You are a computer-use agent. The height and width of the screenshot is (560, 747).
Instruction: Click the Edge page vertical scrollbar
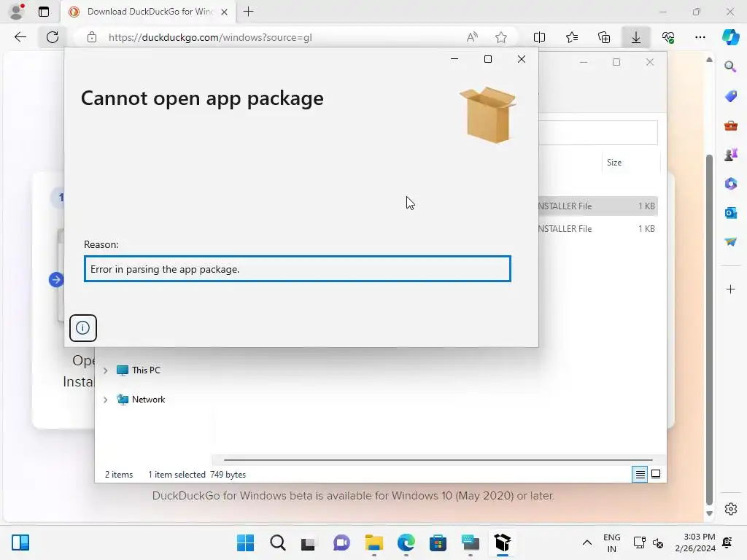click(x=709, y=329)
